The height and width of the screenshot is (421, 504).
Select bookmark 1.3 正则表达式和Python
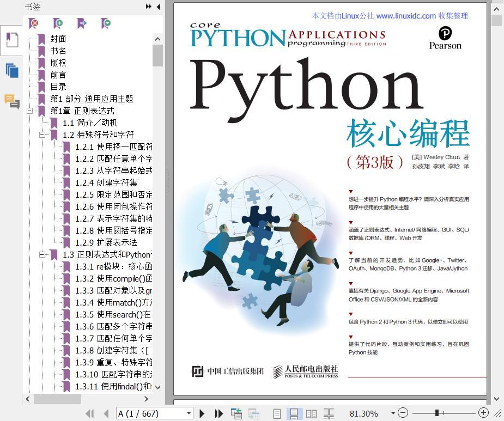[x=107, y=254]
